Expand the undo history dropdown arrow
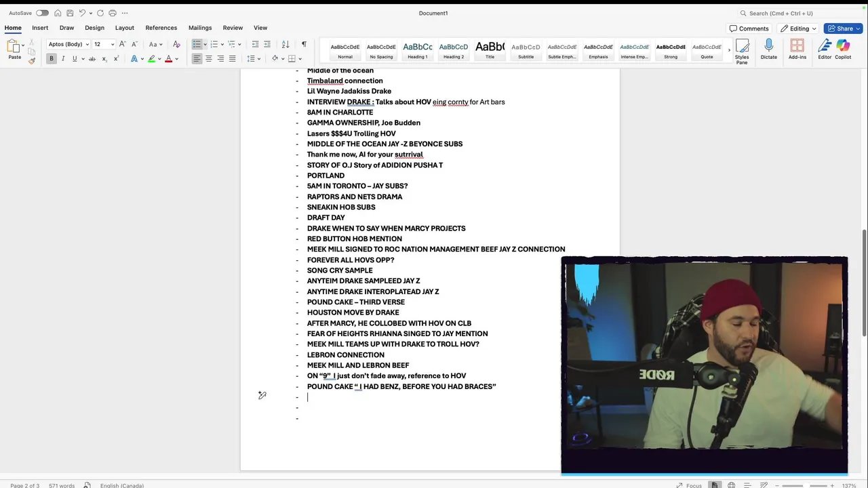This screenshot has height=488, width=868. pos(91,13)
